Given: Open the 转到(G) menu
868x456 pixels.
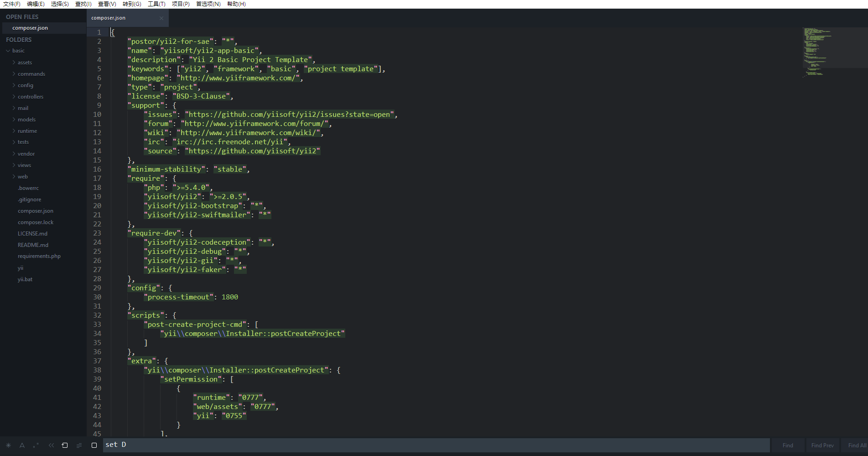Looking at the screenshot, I should pyautogui.click(x=132, y=4).
